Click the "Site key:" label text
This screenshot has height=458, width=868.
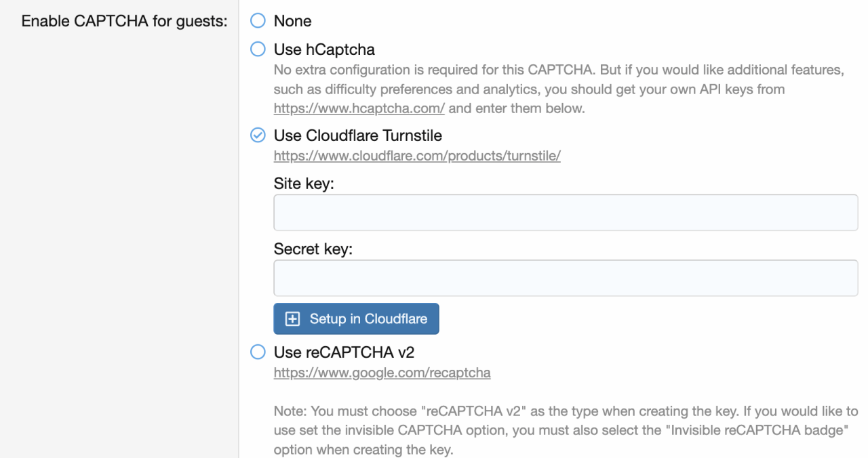pyautogui.click(x=304, y=184)
